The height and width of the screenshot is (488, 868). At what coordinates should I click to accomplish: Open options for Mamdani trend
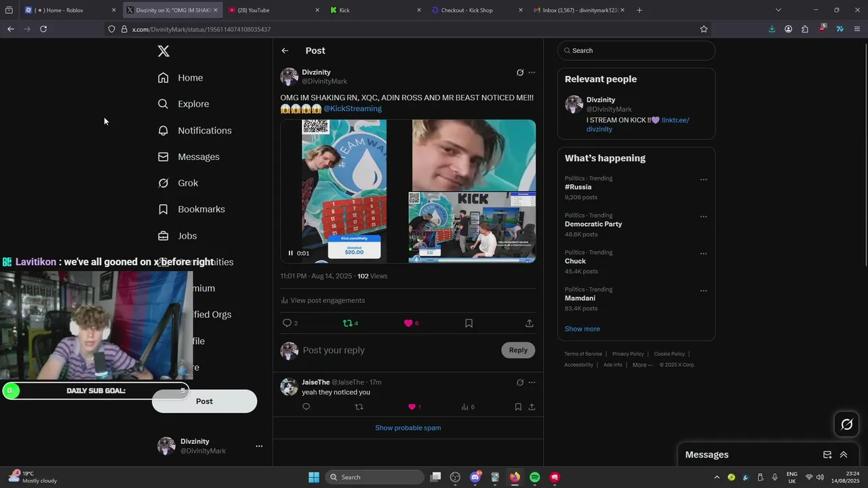tap(703, 291)
